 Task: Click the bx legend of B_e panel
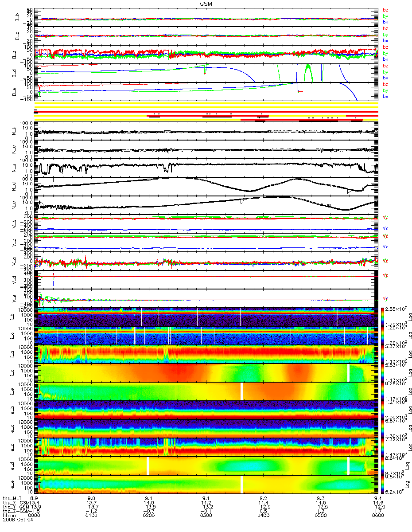click(x=385, y=97)
